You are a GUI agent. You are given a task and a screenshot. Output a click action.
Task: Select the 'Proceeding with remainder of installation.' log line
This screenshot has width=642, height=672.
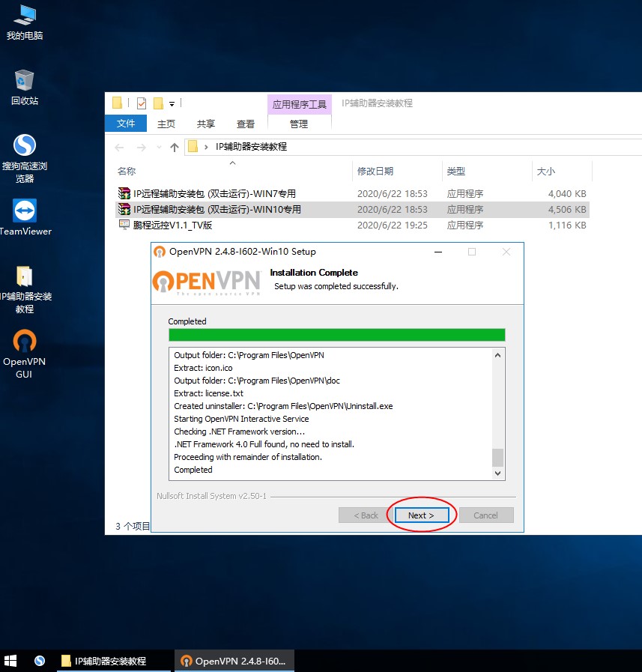[x=248, y=457]
